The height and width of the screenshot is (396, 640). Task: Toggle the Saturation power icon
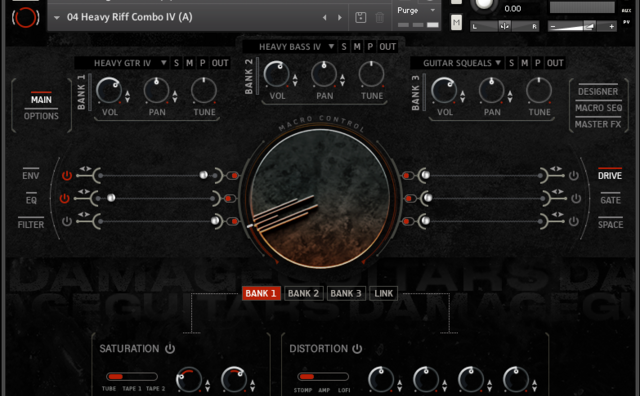(170, 349)
